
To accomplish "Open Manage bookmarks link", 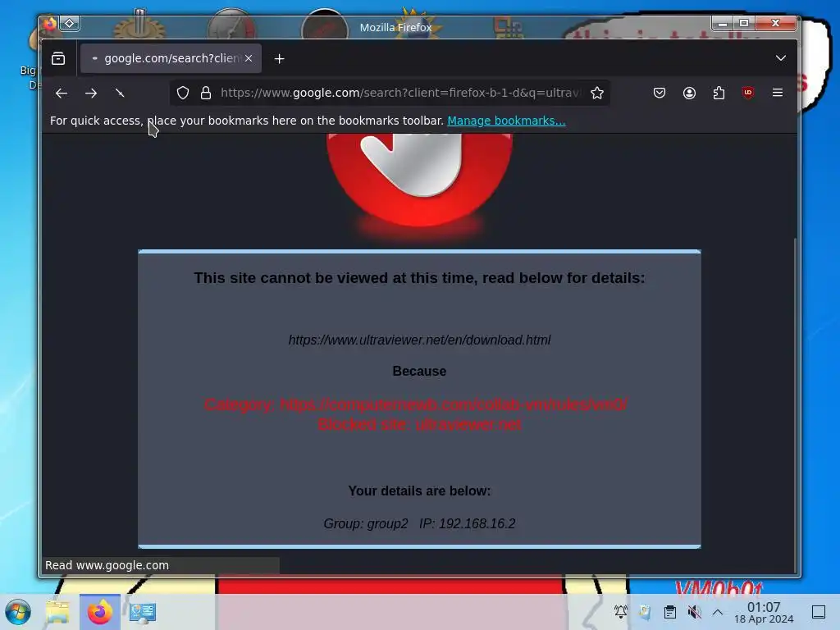I will click(506, 121).
